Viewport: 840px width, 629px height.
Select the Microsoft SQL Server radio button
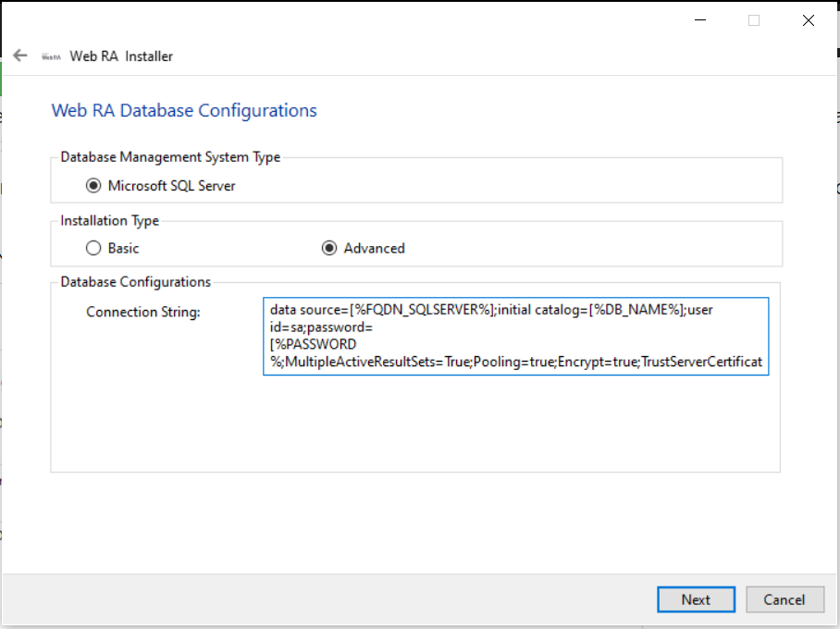[93, 186]
